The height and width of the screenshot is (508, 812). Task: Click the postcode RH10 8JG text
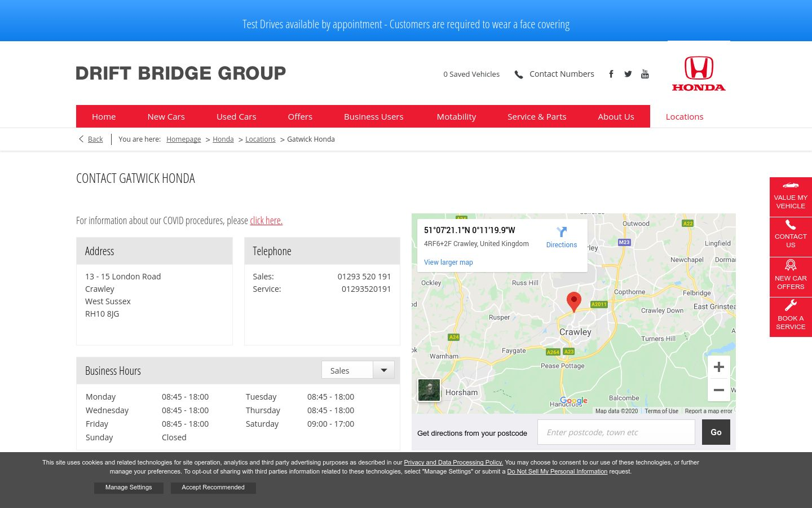102,313
